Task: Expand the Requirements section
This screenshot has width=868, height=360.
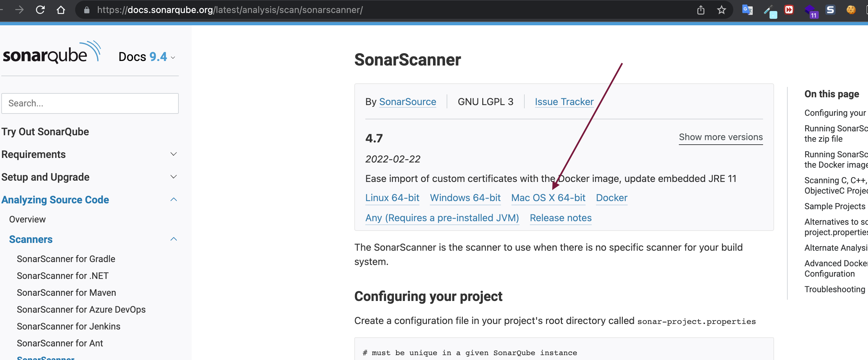Action: (x=174, y=154)
